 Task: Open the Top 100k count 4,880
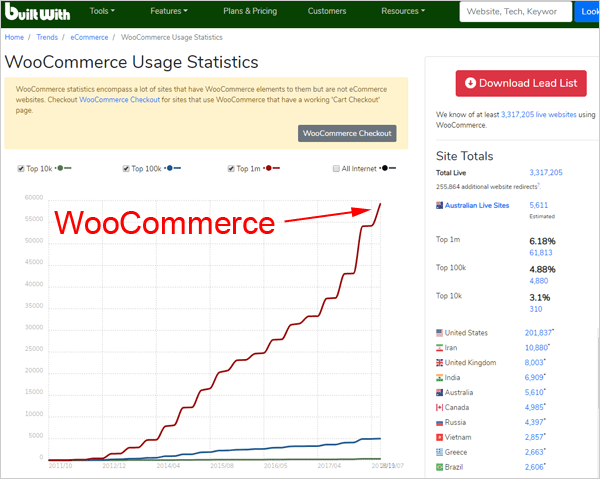pos(539,281)
